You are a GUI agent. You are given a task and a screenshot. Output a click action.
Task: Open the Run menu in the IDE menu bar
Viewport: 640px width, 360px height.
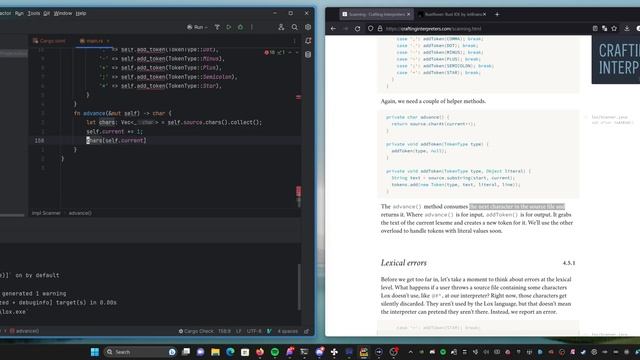point(19,13)
